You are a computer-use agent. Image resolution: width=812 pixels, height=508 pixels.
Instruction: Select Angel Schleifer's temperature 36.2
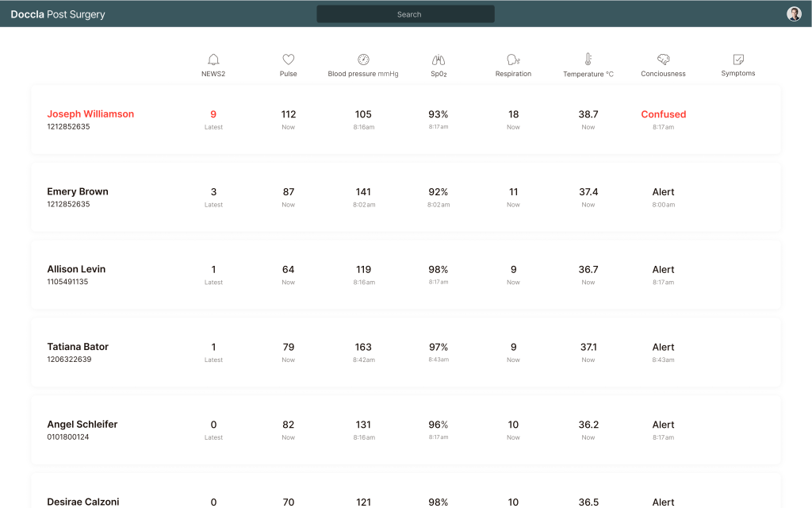[588, 425]
